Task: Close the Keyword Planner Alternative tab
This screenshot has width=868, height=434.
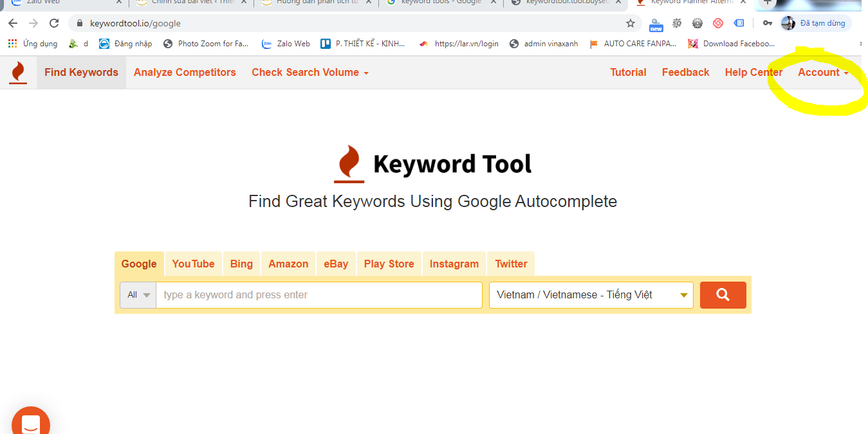Action: pos(743,3)
